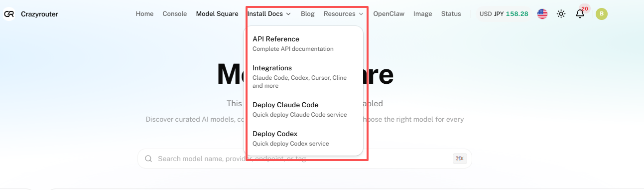Viewport: 644px width, 190px height.
Task: Select Deploy Codex menu entry
Action: click(303, 138)
